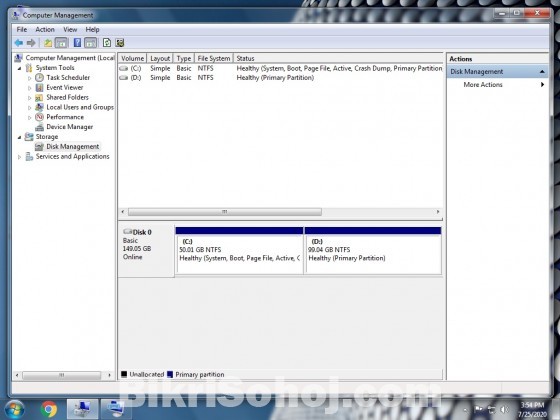Click the Disk Management tree icon

(x=39, y=146)
